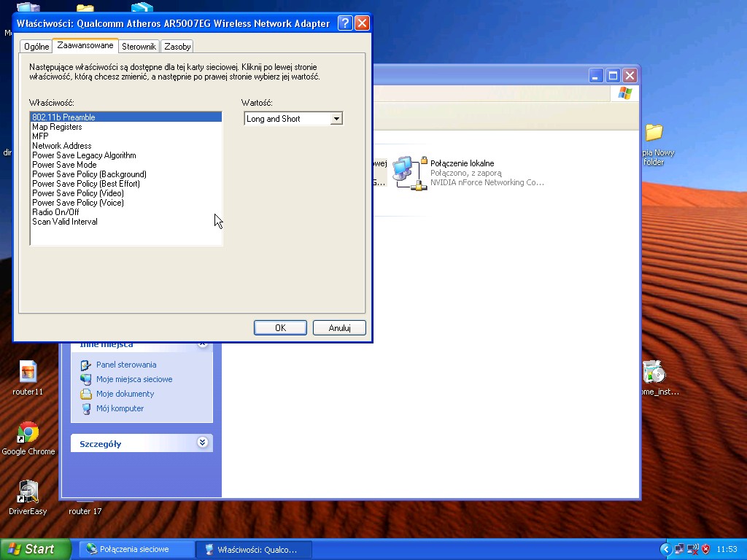
Task: Open the Panel sterowania link
Action: click(x=125, y=365)
